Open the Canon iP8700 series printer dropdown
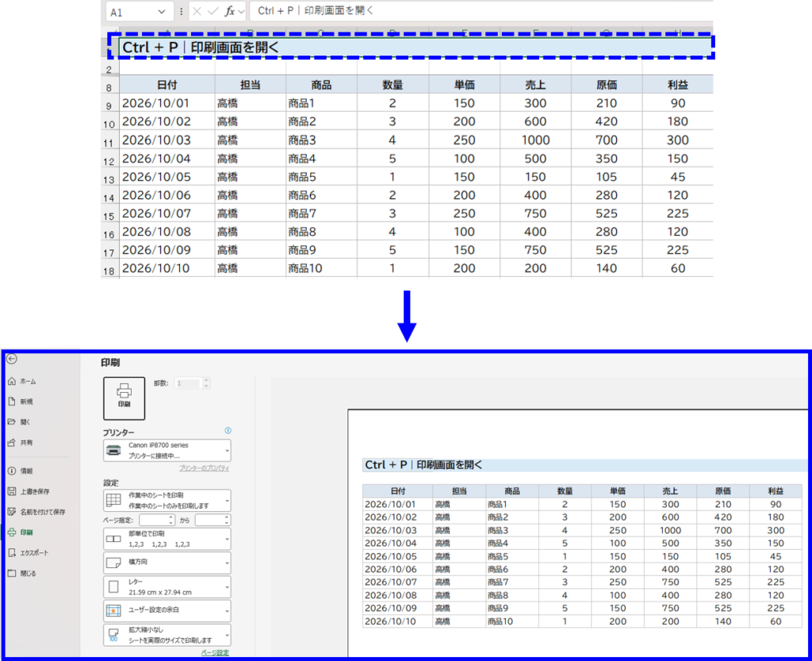812x661 pixels. coord(167,450)
